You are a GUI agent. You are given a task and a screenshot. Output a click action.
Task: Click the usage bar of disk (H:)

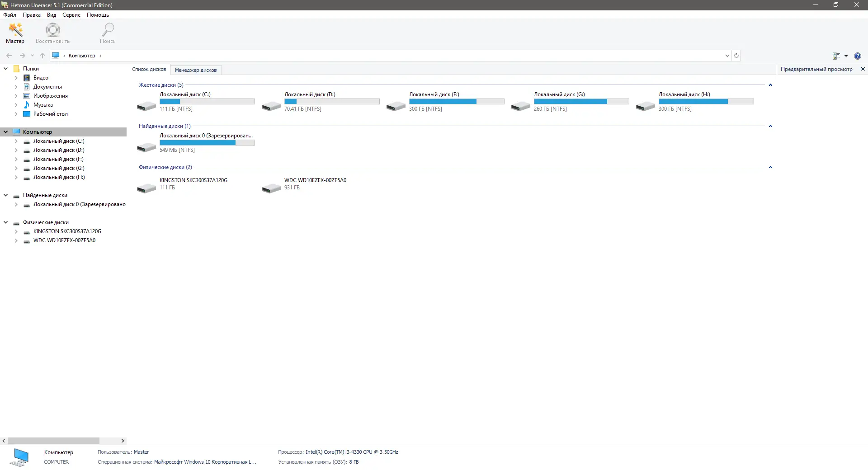click(x=706, y=102)
